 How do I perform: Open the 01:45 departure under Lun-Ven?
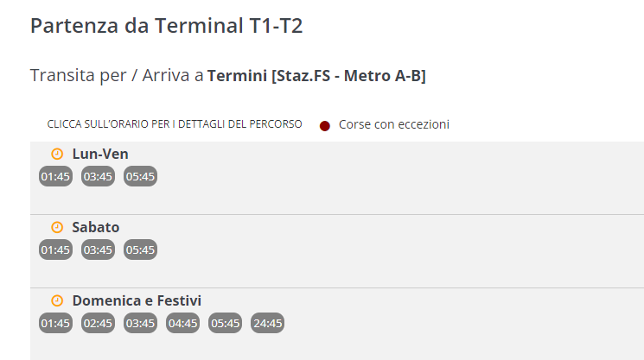55,176
